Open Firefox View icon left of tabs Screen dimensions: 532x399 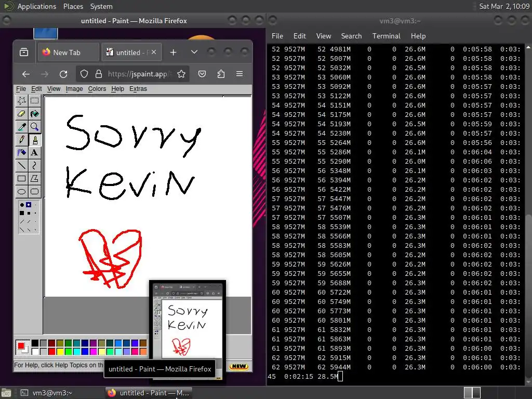(24, 52)
